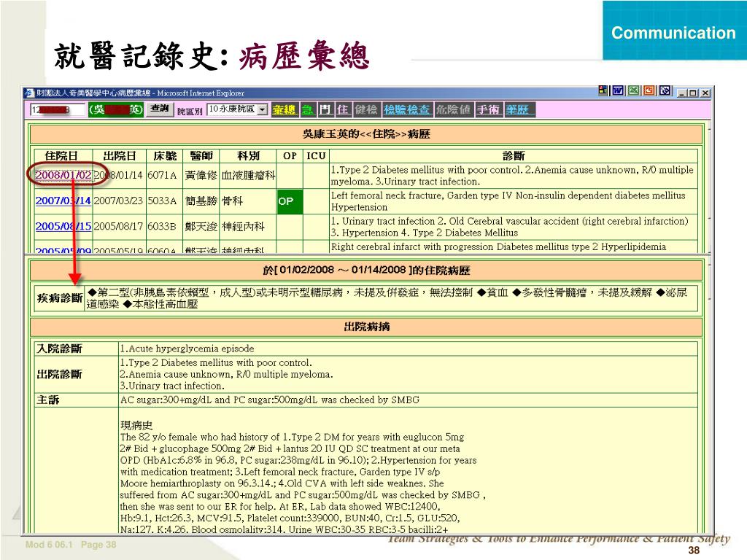Screen dimensions: 747x560
Task: Click the Internet Explorer page icon in title bar
Action: pos(30,93)
